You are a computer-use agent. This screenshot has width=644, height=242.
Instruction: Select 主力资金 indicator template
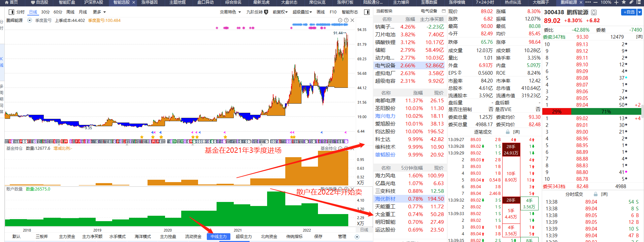tap(67, 237)
